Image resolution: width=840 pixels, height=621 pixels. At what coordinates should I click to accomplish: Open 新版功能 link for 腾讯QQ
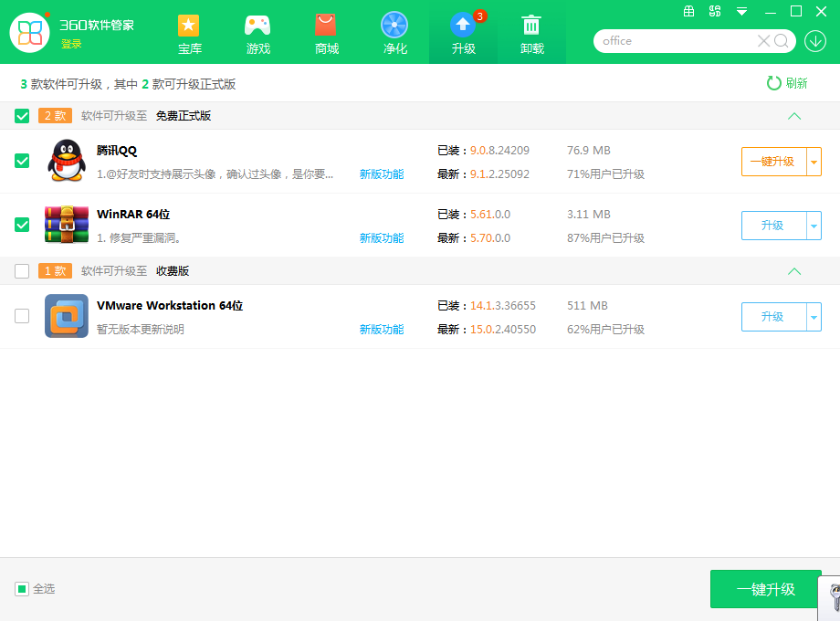[x=382, y=174]
